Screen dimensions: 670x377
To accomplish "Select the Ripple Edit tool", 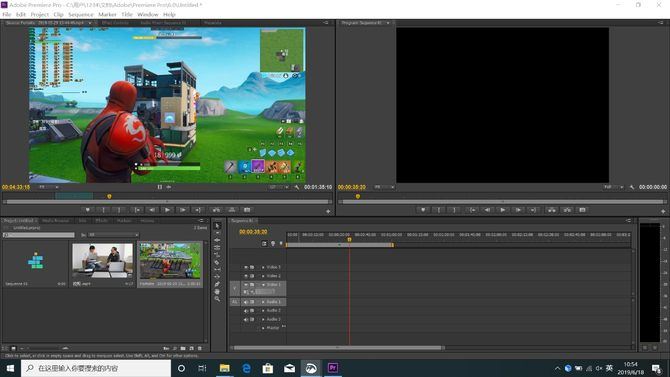I will 217,240.
